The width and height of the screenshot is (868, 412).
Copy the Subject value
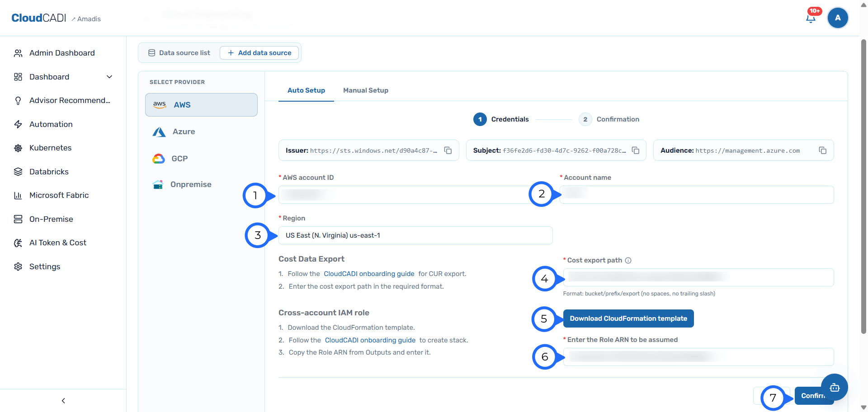click(x=636, y=150)
